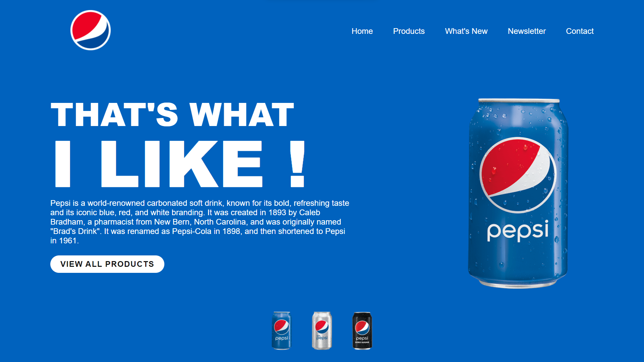Click the VIEW ALL PRODUCTS button
644x362 pixels.
pos(107,264)
